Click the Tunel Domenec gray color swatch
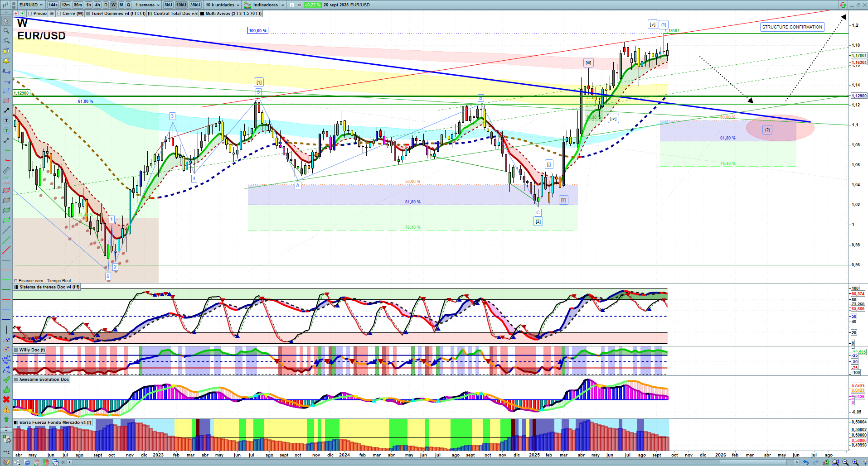This screenshot has height=466, width=868. [x=88, y=14]
